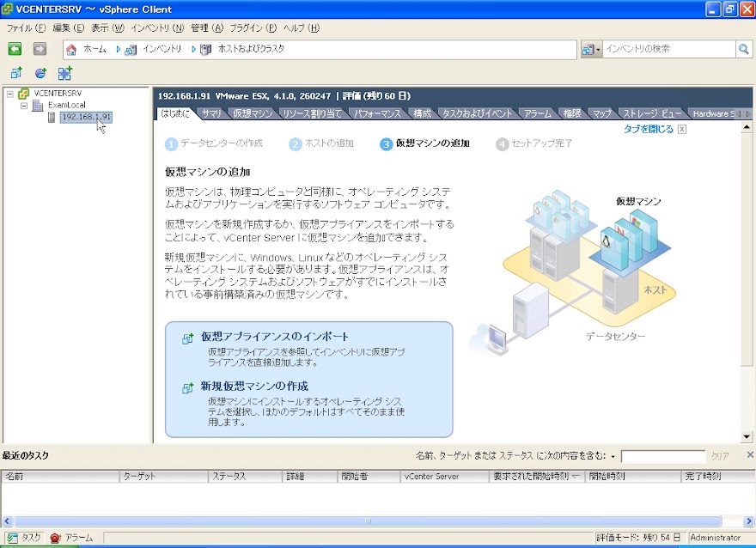This screenshot has width=756, height=548.
Task: Sort tasks by 名前 column header
Action: coord(60,476)
